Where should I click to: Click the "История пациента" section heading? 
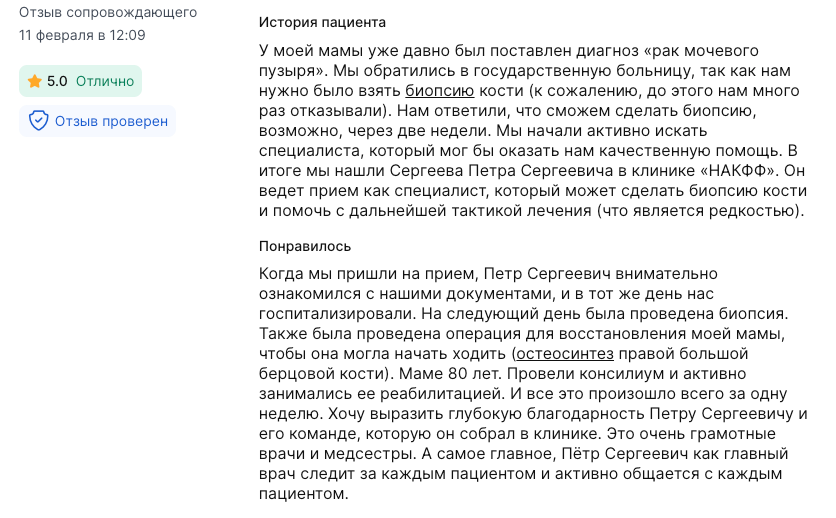[x=322, y=21]
